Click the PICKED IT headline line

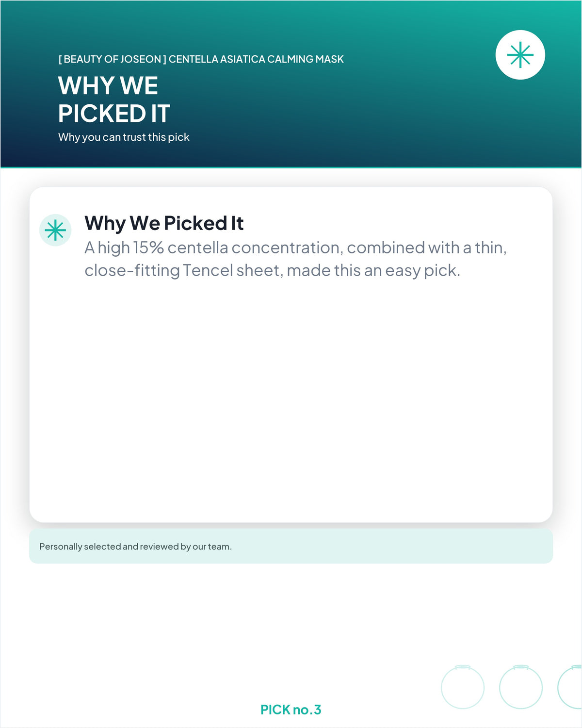114,114
